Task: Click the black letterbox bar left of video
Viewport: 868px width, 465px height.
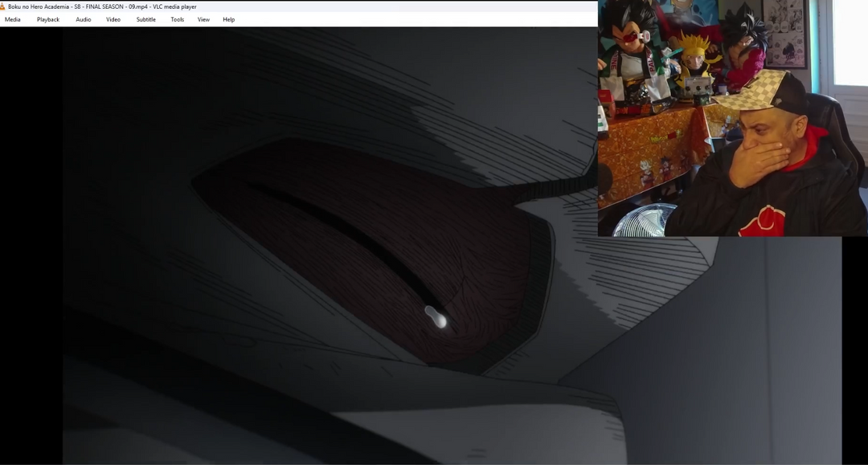Action: pos(31,241)
